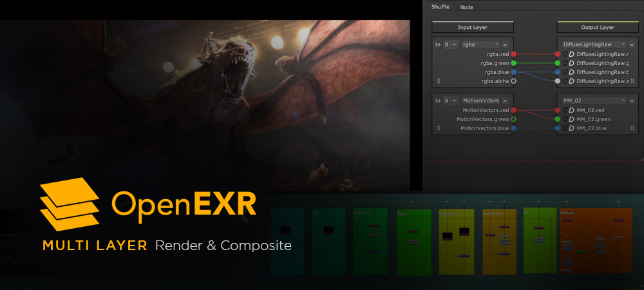
Task: Click the empty MotionVectors.green socket
Action: click(513, 119)
